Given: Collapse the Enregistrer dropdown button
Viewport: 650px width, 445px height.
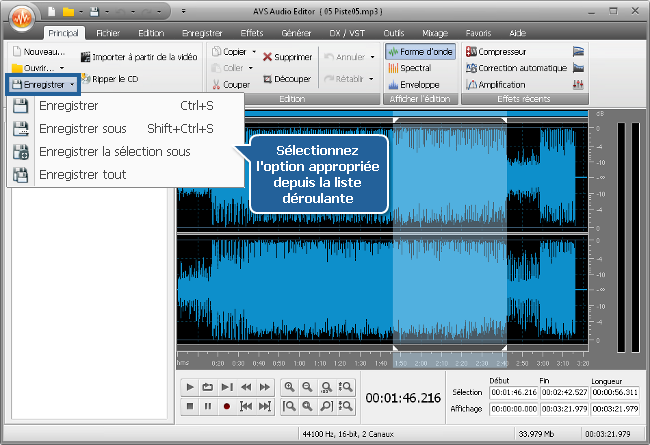Looking at the screenshot, I should coord(73,85).
